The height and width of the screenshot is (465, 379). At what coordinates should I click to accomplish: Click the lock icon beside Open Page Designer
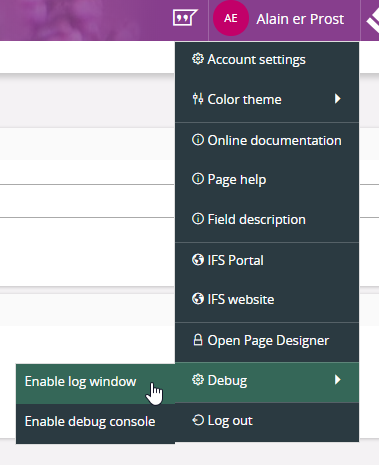[x=198, y=340]
